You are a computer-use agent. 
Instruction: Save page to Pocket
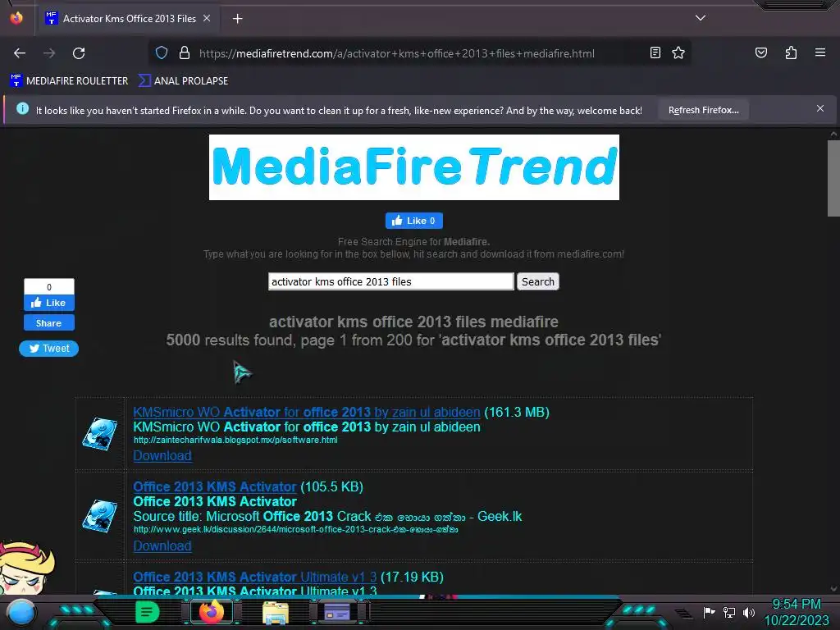(760, 52)
